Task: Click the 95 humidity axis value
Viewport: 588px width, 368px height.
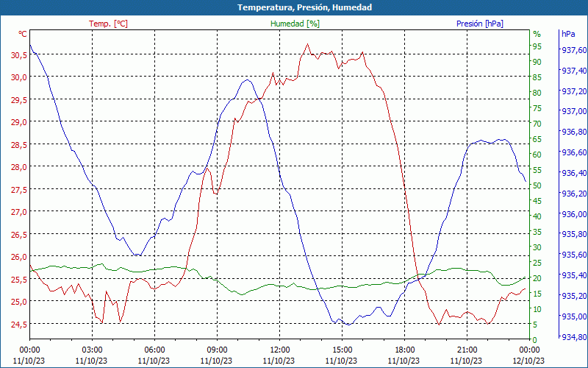Action: click(537, 46)
